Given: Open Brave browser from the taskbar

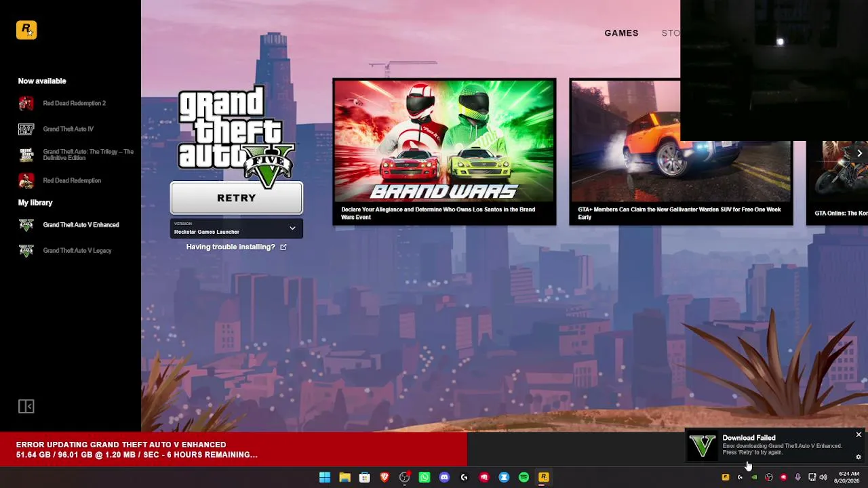Looking at the screenshot, I should (384, 477).
